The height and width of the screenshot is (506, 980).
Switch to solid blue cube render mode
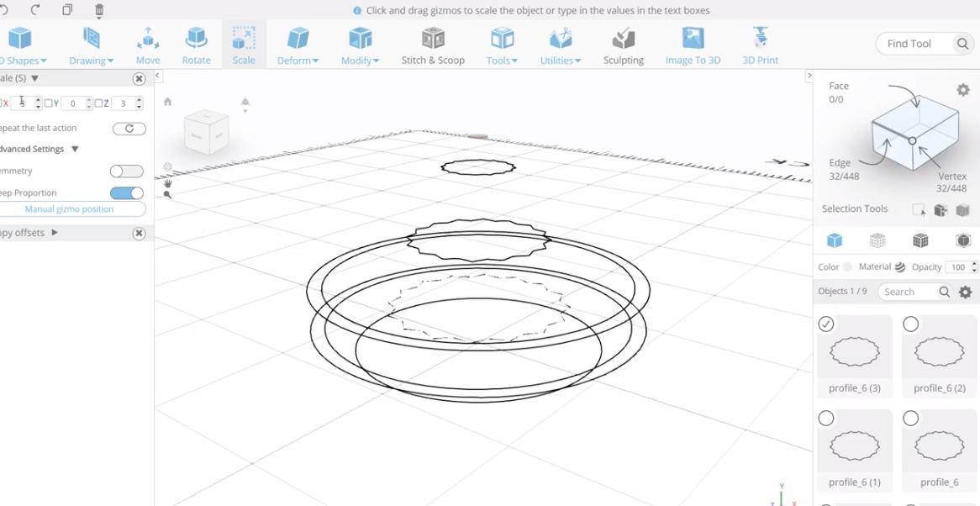click(x=835, y=240)
